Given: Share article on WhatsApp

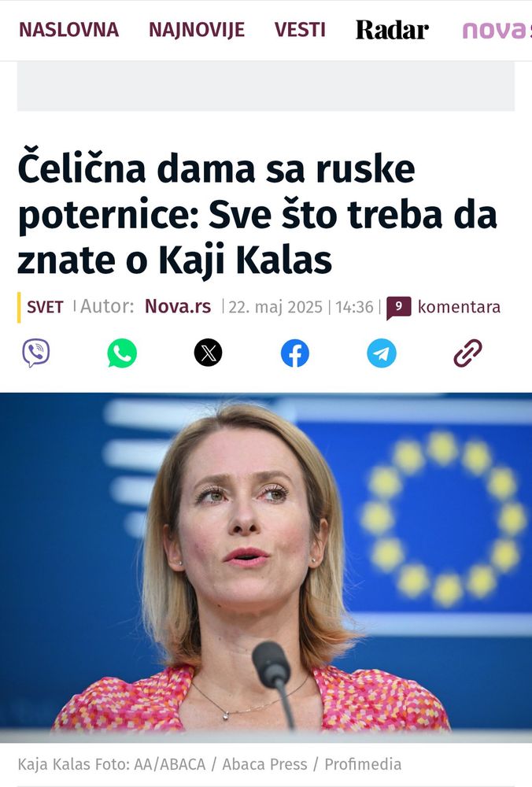Looking at the screenshot, I should (122, 353).
